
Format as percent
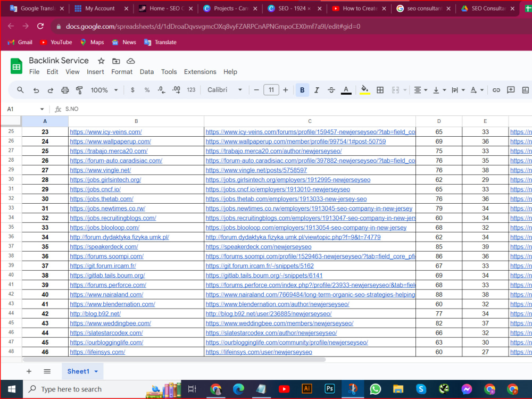point(147,90)
